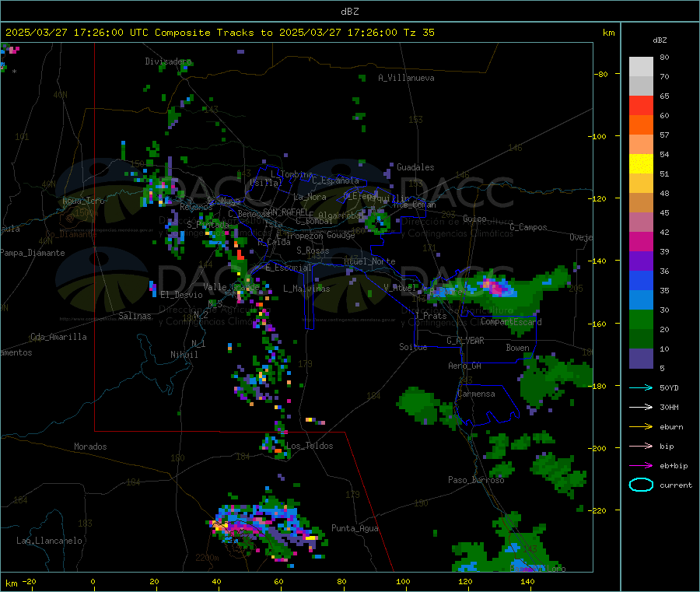This screenshot has width=700, height=592.
Task: Pick the blue 35-36 dBZ legend swatch
Action: 641,280
